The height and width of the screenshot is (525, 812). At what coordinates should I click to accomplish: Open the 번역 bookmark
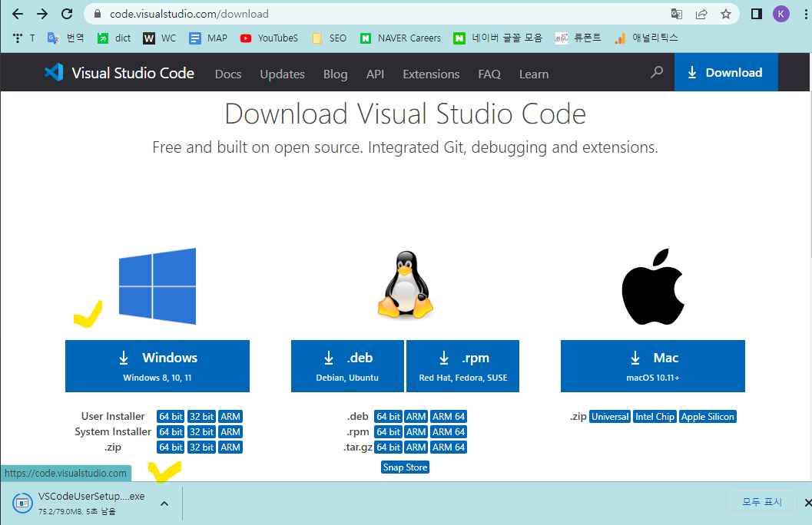pos(66,38)
